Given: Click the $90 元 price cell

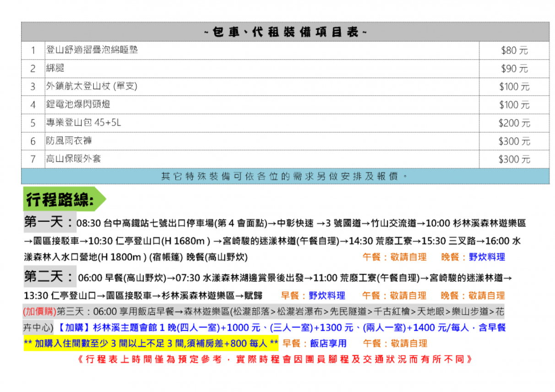Looking at the screenshot, I should tap(514, 69).
